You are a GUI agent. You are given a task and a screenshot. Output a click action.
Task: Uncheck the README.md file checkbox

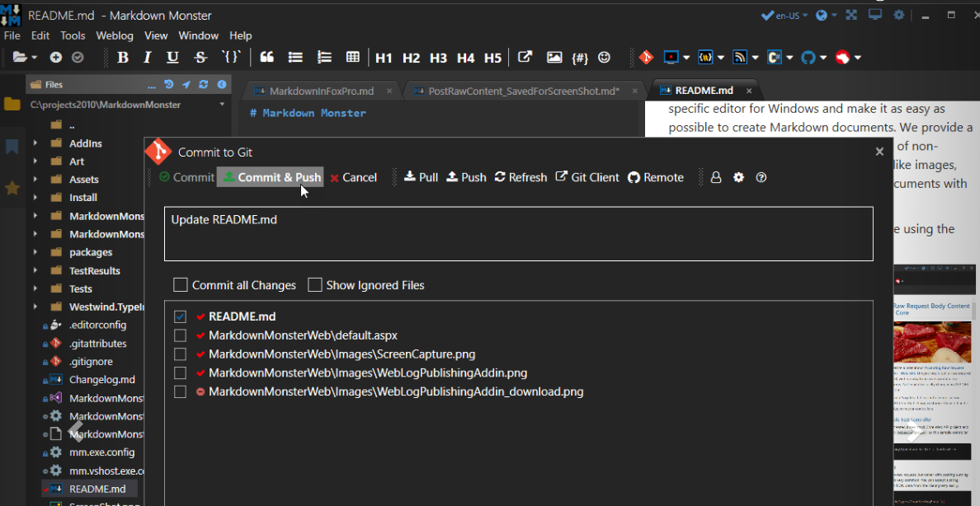[180, 316]
